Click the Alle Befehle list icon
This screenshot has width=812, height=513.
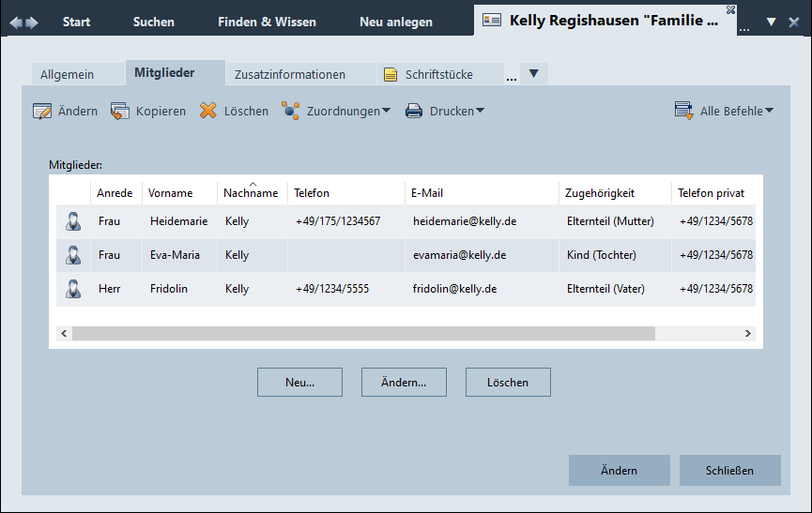click(683, 112)
